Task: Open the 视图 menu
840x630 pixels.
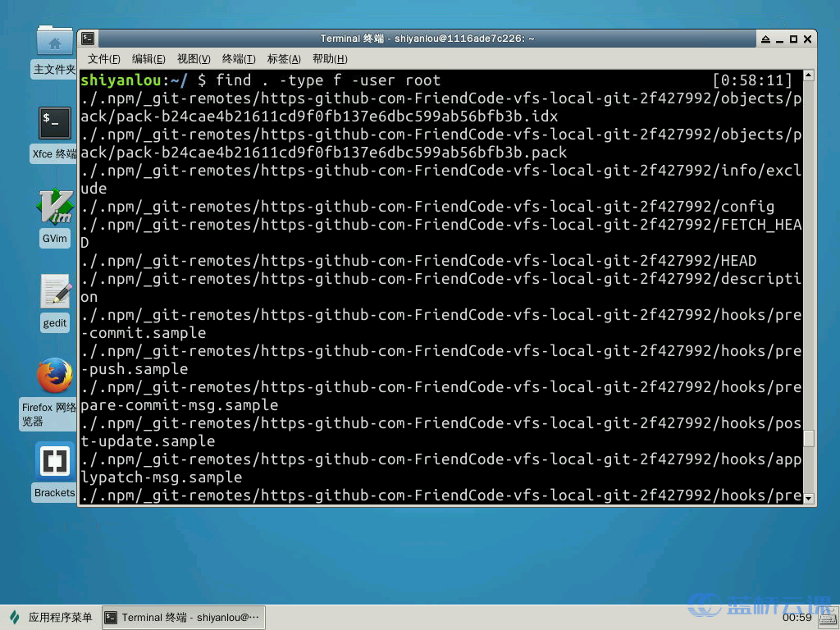Action: click(x=193, y=58)
